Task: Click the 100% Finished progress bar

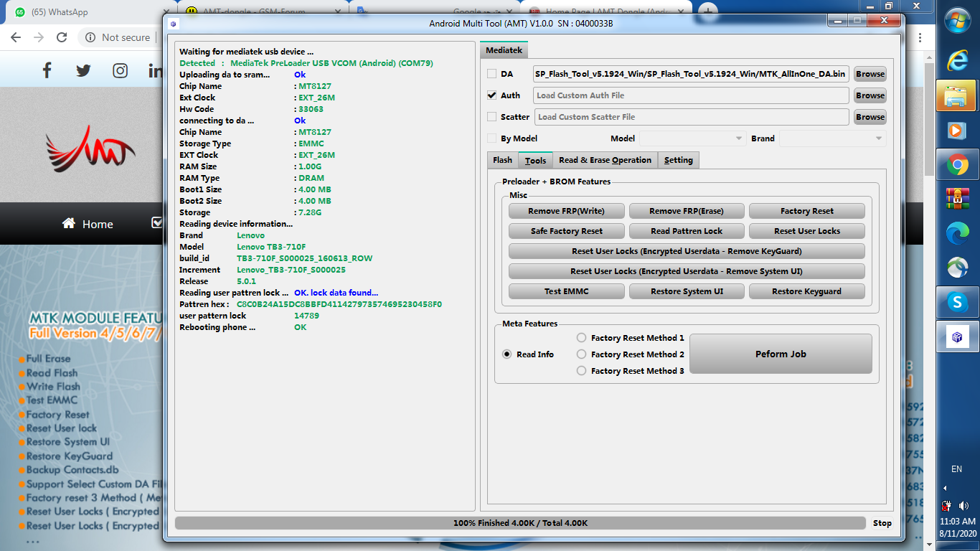Action: 520,523
